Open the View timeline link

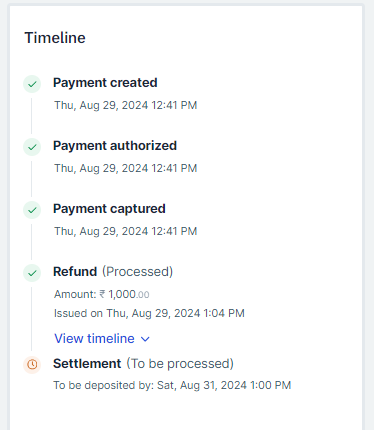(x=94, y=339)
